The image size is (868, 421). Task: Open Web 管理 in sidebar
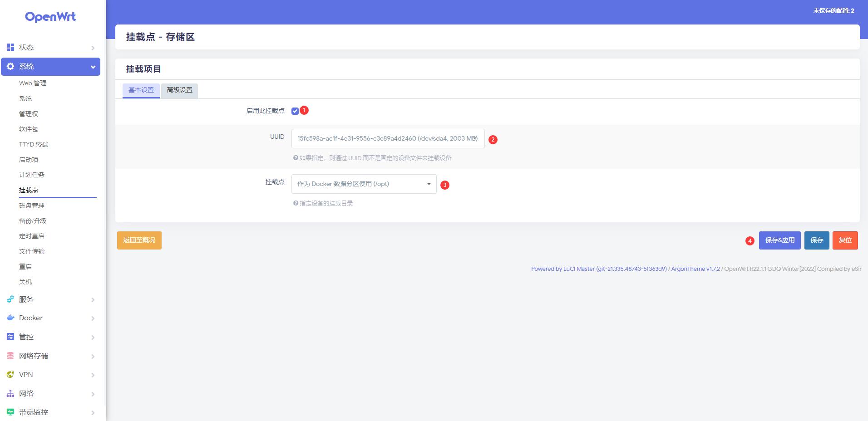click(x=33, y=83)
